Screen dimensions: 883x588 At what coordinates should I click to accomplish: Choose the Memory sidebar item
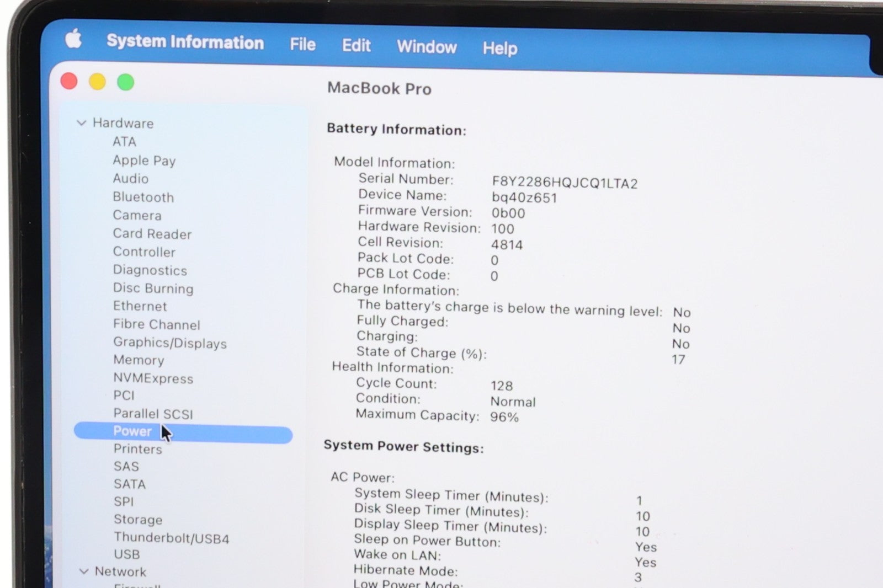(139, 360)
